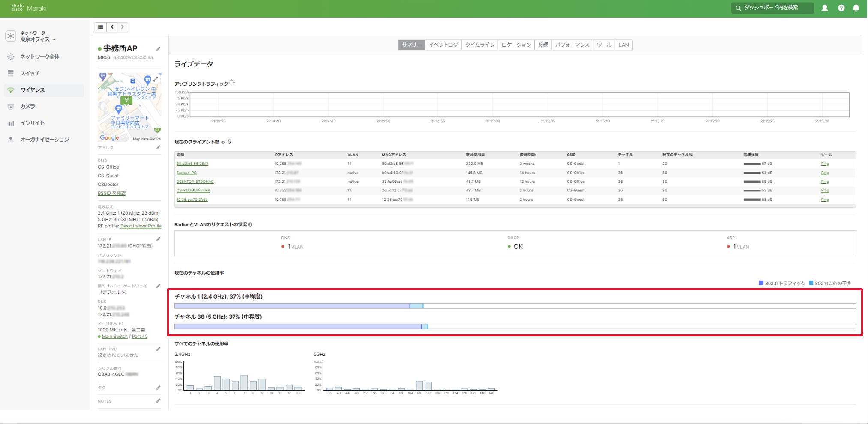Open client Sansan-PC link
The height and width of the screenshot is (424, 868).
tap(186, 173)
